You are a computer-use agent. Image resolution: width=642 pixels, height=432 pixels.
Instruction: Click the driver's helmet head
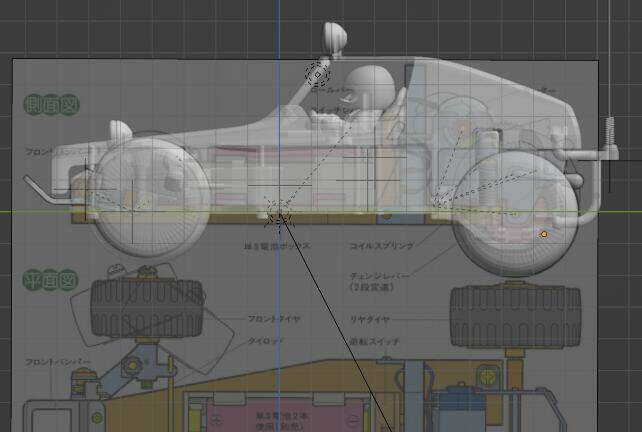[x=370, y=81]
